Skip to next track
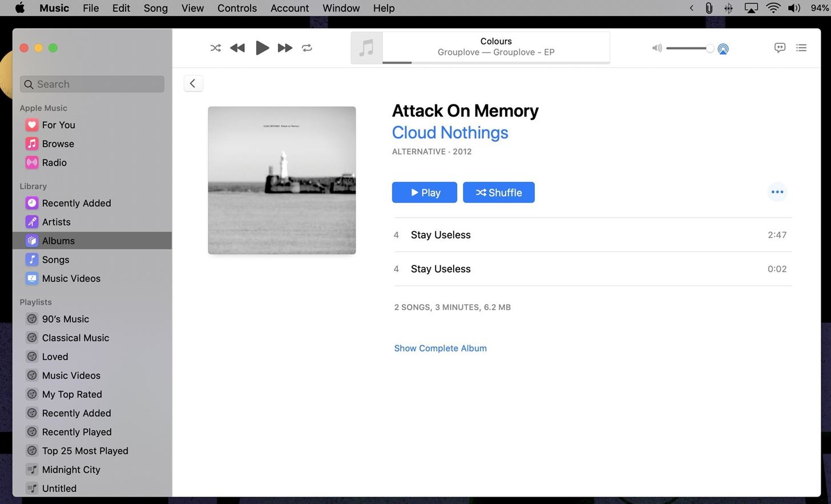831x504 pixels. [x=285, y=48]
